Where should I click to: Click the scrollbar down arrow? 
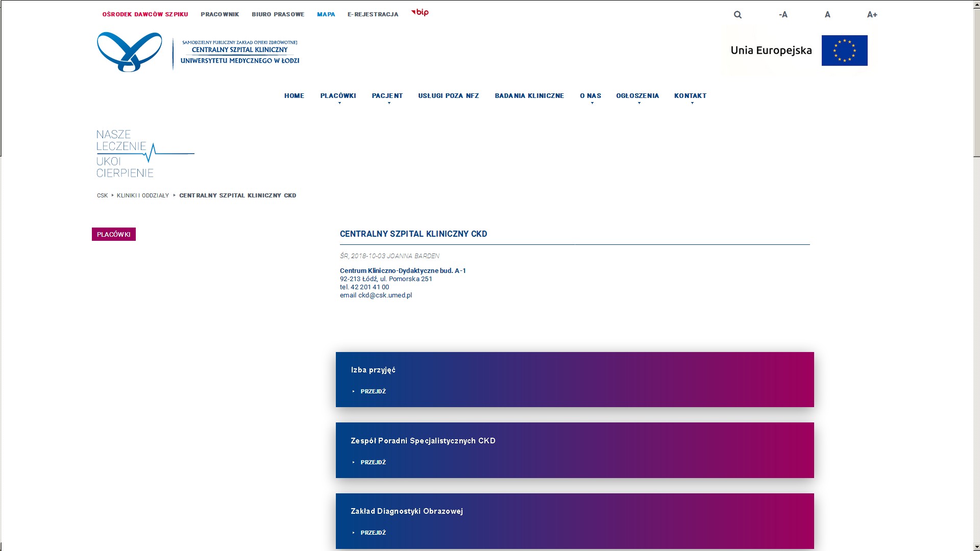pyautogui.click(x=976, y=546)
